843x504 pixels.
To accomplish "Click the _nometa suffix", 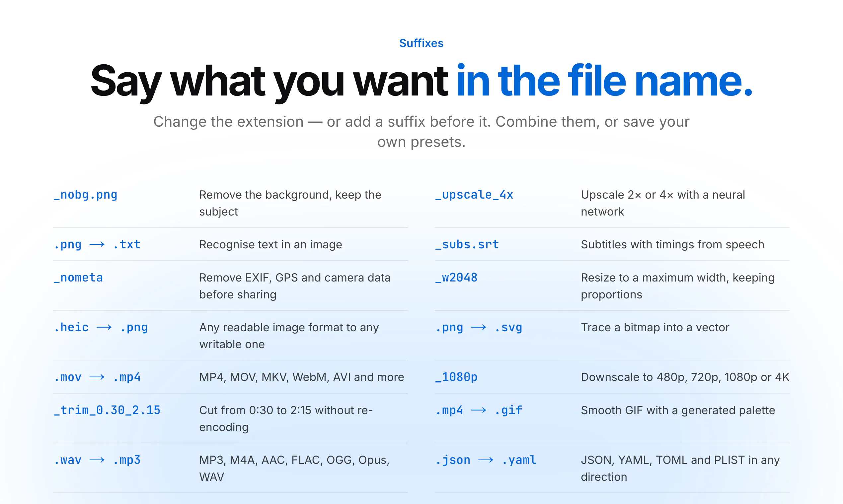I will (78, 278).
